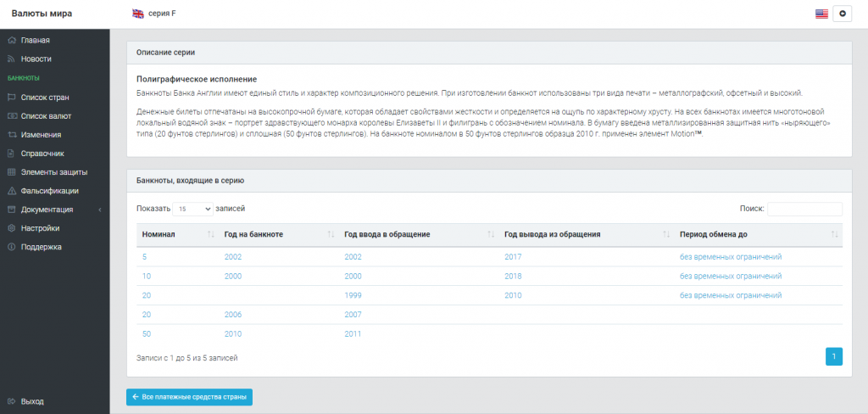The image size is (868, 414).
Task: Sort by Год ввода в обращение arrows
Action: 491,235
